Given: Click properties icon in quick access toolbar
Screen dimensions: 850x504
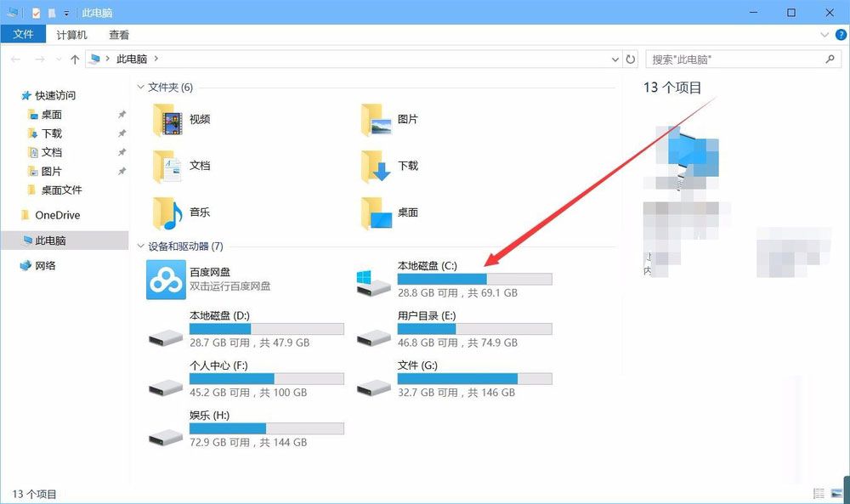Looking at the screenshot, I should 36,13.
